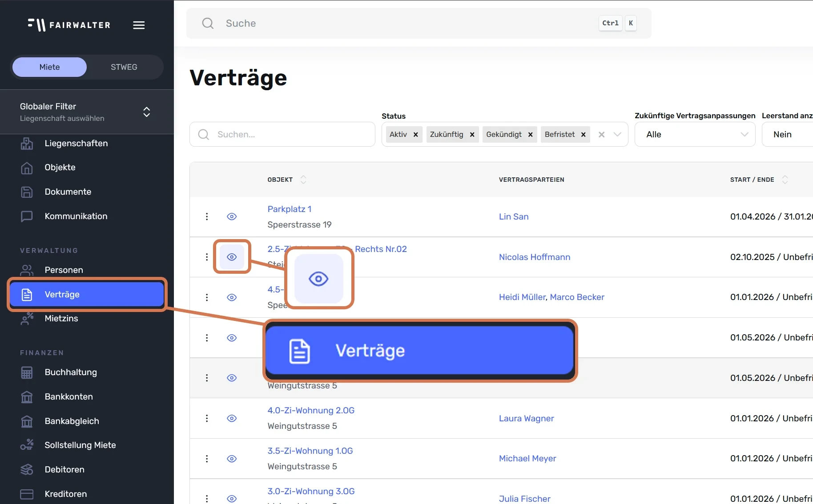Toggle the hamburger sidebar menu
Screen dimensions: 813x504
pos(139,25)
